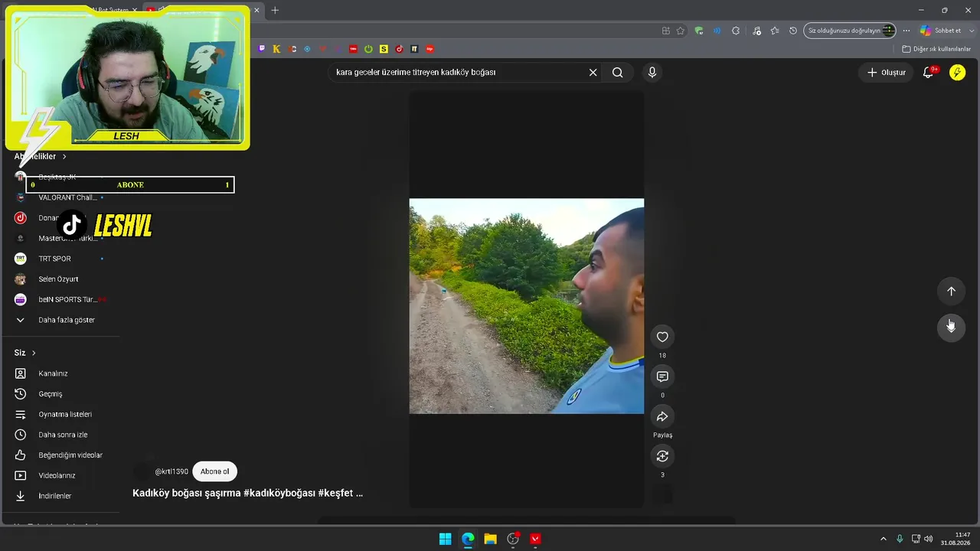Open Diğer sık kullanılanlar folder

coord(936,49)
